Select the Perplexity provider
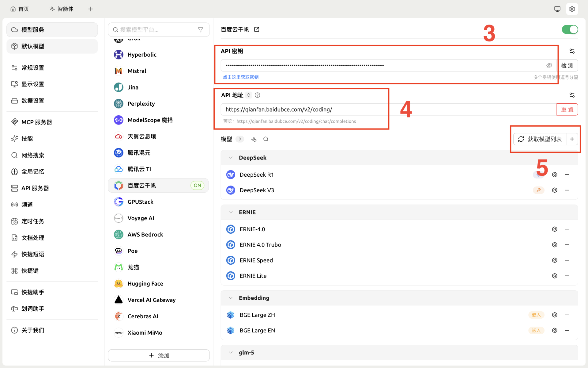Viewport: 588px width, 368px height. pyautogui.click(x=158, y=104)
